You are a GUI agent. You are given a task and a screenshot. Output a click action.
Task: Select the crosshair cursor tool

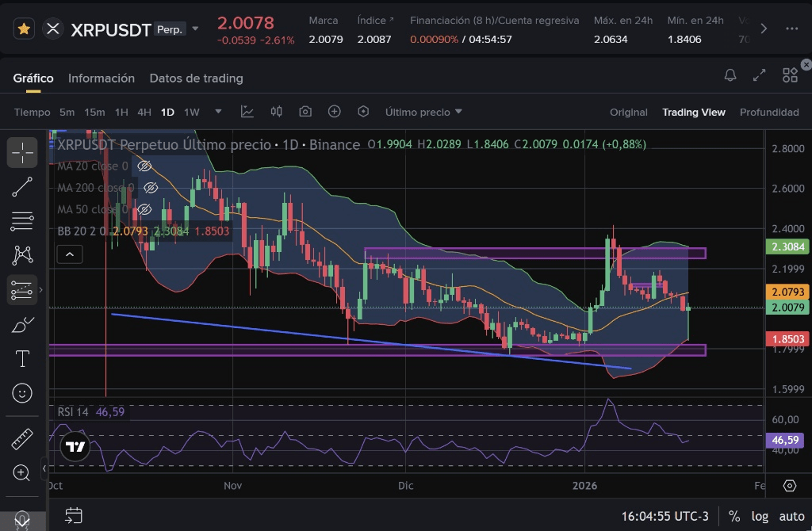pos(22,151)
